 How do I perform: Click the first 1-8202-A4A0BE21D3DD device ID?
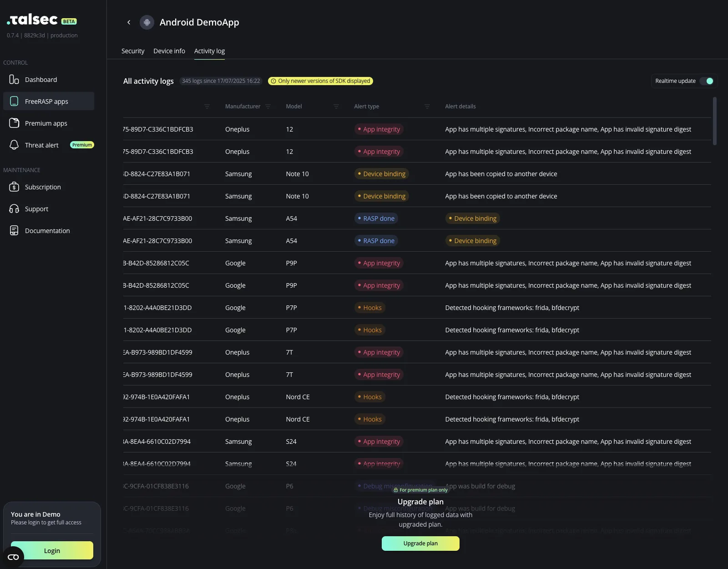158,308
